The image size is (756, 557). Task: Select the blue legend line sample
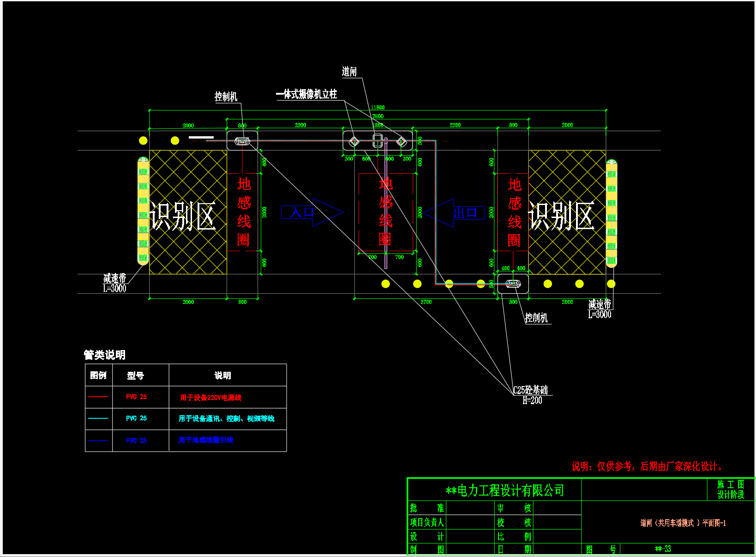click(98, 441)
